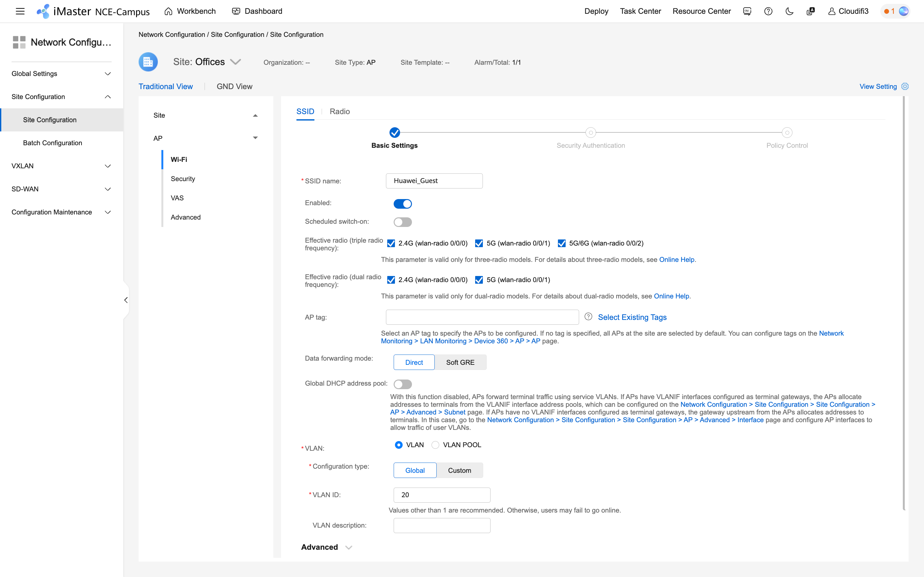Uncheck the 5G/6G (wlan-radio 0/0/2) checkbox
Image resolution: width=924 pixels, height=577 pixels.
point(562,243)
